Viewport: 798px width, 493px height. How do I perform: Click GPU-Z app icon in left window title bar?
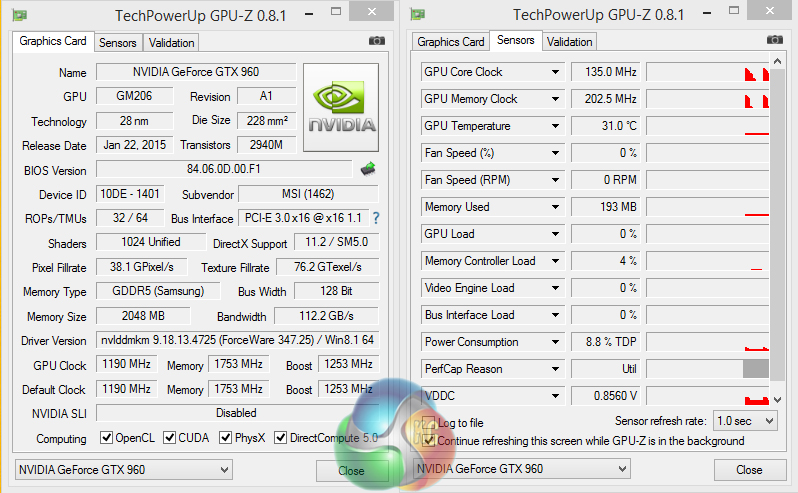pyautogui.click(x=20, y=15)
